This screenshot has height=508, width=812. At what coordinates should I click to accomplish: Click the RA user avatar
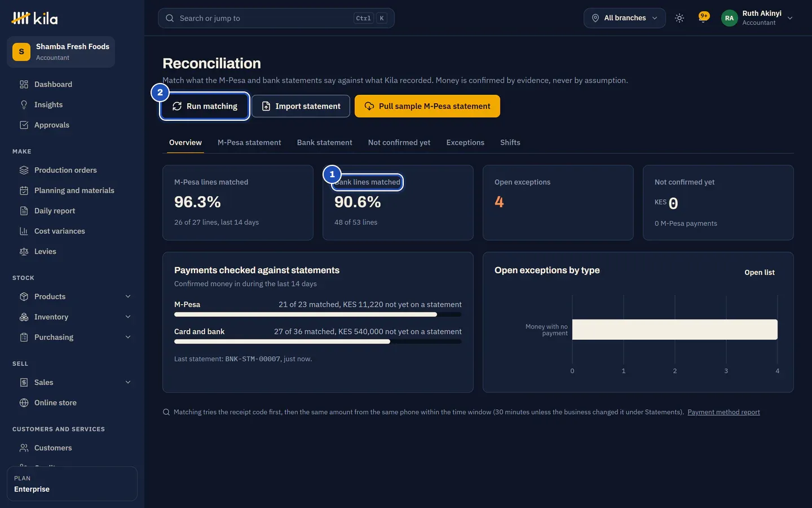pyautogui.click(x=729, y=18)
